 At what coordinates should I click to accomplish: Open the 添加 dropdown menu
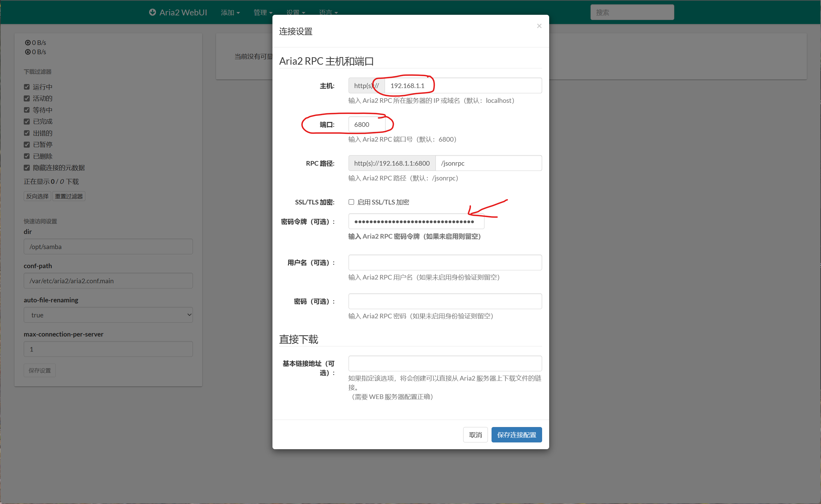click(230, 12)
